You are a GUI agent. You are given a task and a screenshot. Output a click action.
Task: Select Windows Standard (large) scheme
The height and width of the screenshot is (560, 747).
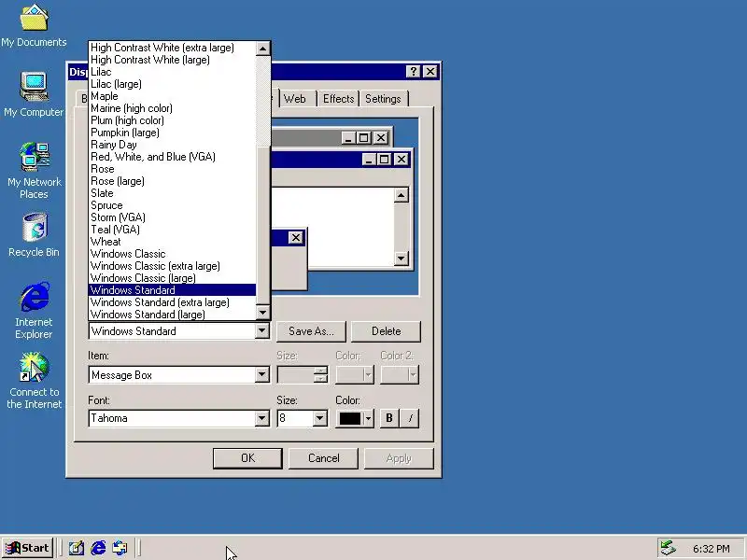pos(172,315)
